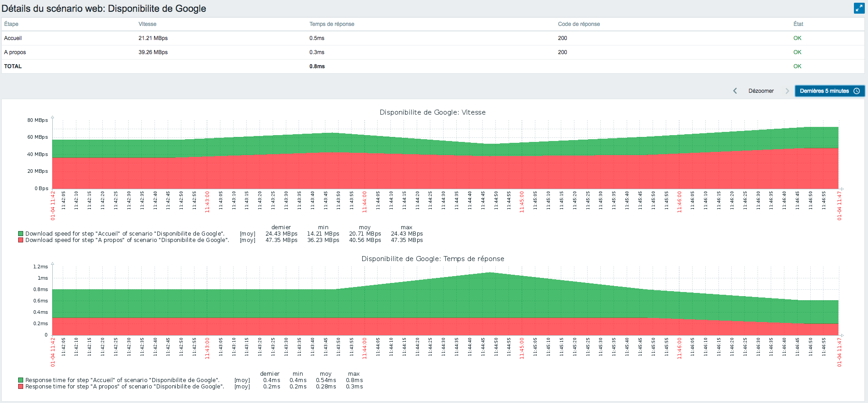868x403 pixels.
Task: Click the TOTAL row label
Action: point(13,66)
